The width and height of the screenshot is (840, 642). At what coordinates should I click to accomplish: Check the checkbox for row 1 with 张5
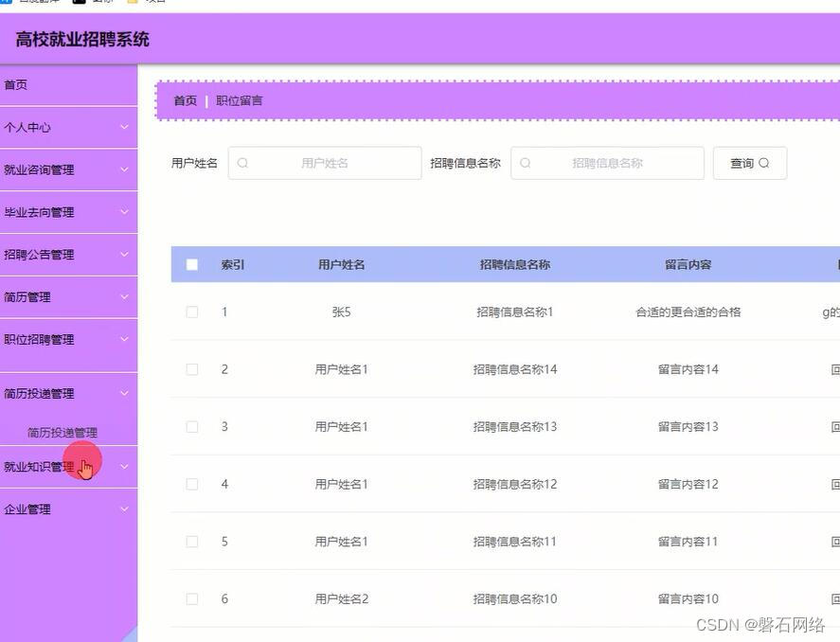(x=192, y=311)
